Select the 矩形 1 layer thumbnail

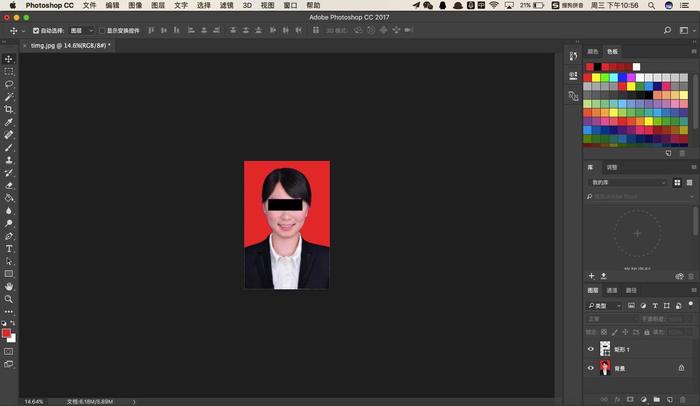pyautogui.click(x=605, y=349)
